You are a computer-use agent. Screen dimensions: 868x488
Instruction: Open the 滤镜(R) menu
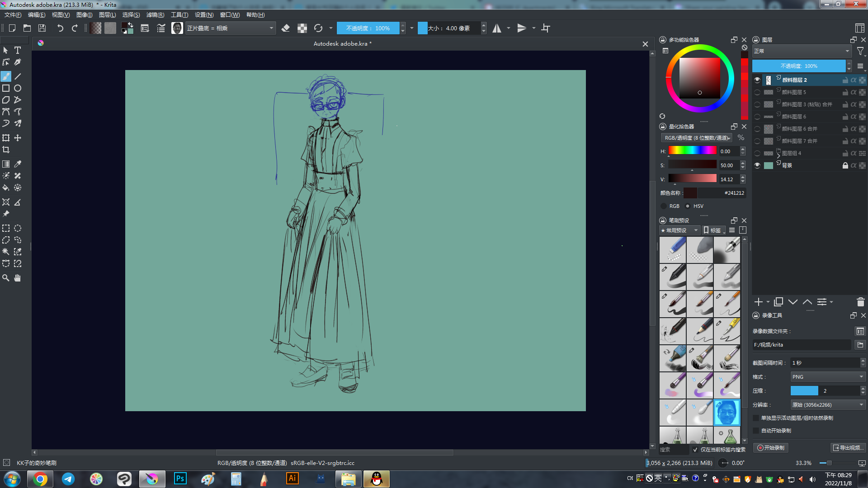coord(155,15)
